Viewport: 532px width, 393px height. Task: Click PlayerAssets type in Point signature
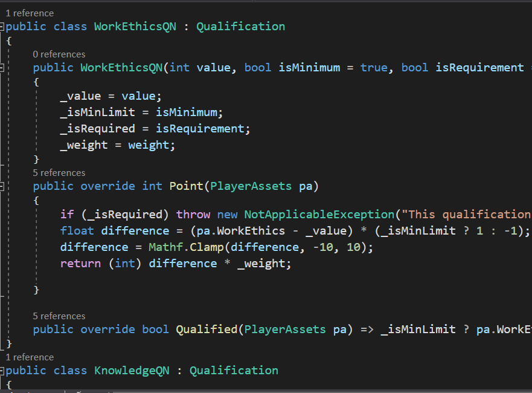point(251,186)
